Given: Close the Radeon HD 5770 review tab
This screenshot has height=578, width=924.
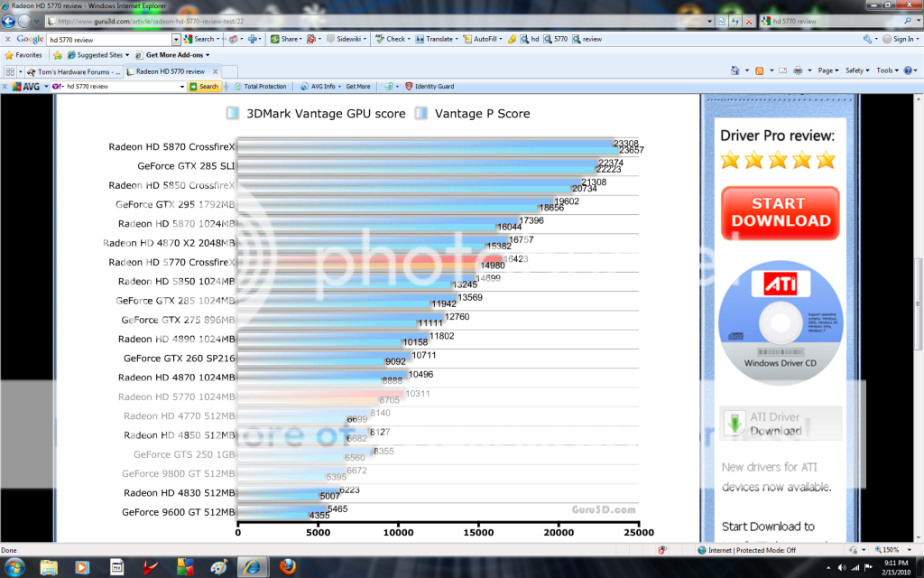Looking at the screenshot, I should click(215, 71).
